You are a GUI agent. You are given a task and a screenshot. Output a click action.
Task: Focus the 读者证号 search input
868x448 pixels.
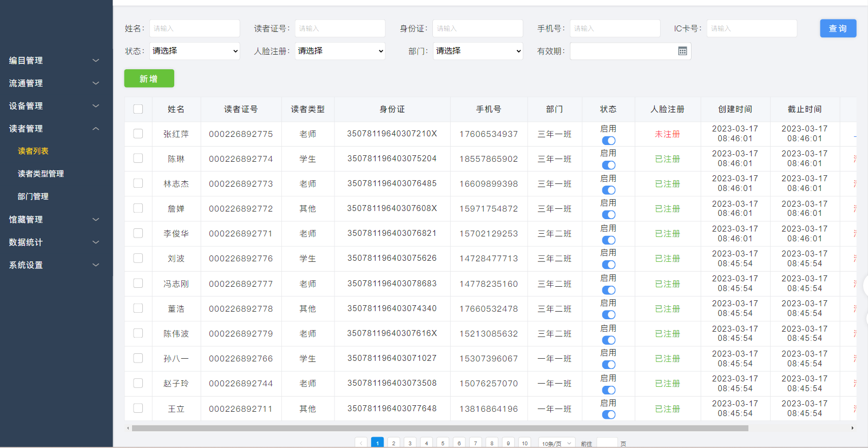(340, 28)
